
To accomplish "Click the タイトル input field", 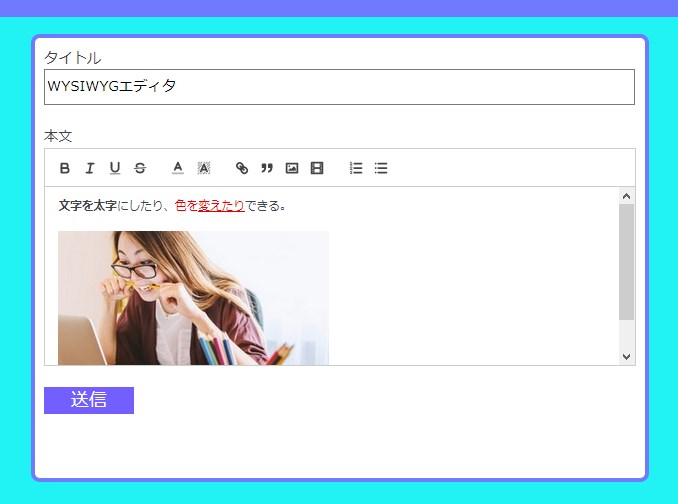I will coord(339,87).
